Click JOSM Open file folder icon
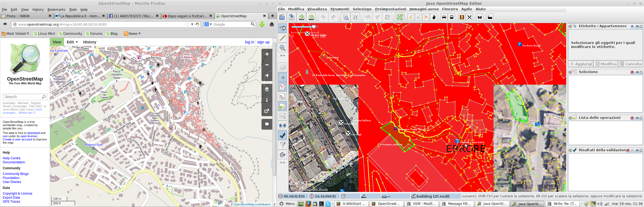 click(282, 17)
